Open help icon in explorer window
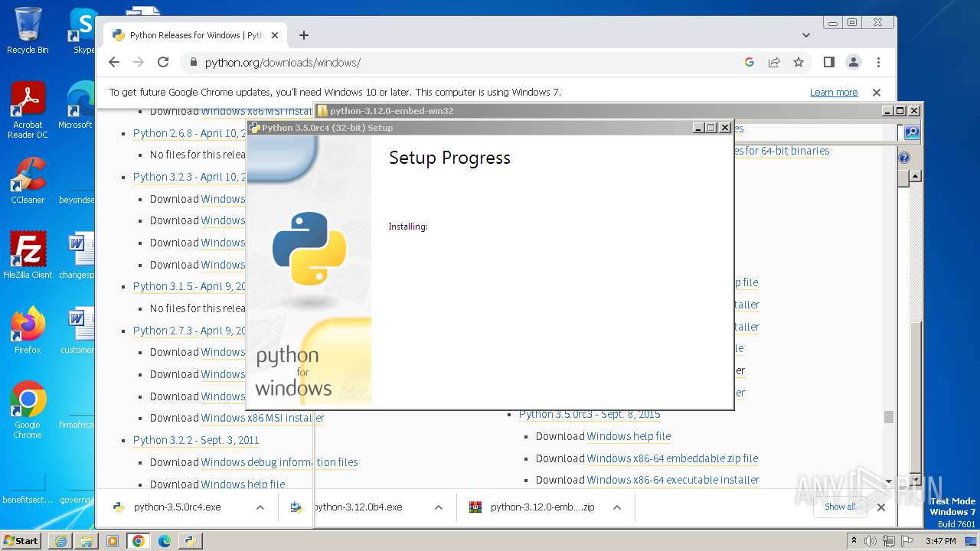Viewport: 980px width, 551px height. click(904, 158)
